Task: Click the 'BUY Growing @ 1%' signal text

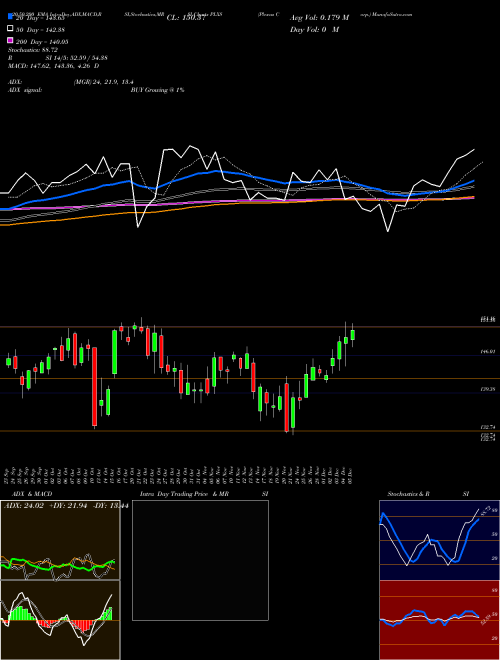Action: point(157,90)
